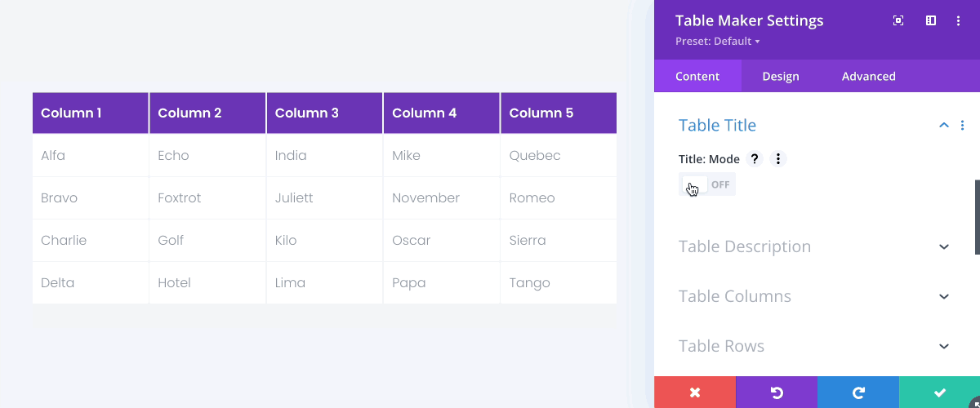The image size is (980, 408).
Task: Click the Juliett table cell
Action: pyautogui.click(x=325, y=198)
